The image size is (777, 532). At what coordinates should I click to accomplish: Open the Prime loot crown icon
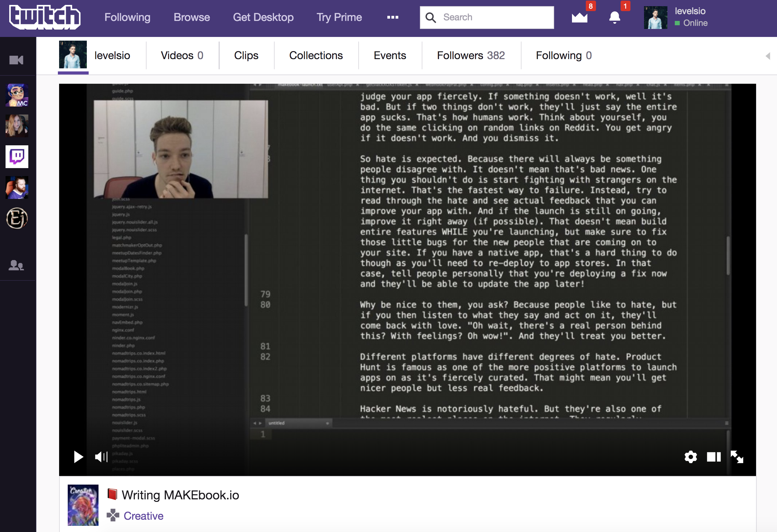[579, 17]
